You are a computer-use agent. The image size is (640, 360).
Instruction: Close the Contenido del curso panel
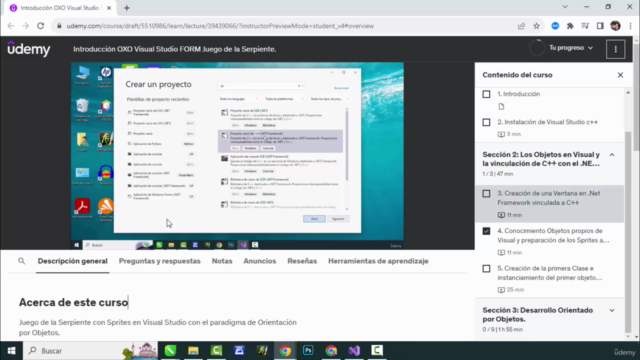pos(620,75)
